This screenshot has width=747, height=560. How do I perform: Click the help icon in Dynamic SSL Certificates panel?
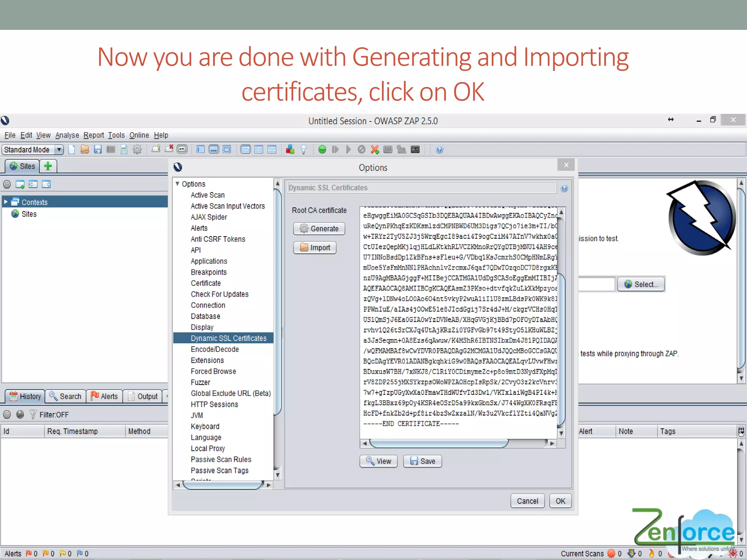564,188
